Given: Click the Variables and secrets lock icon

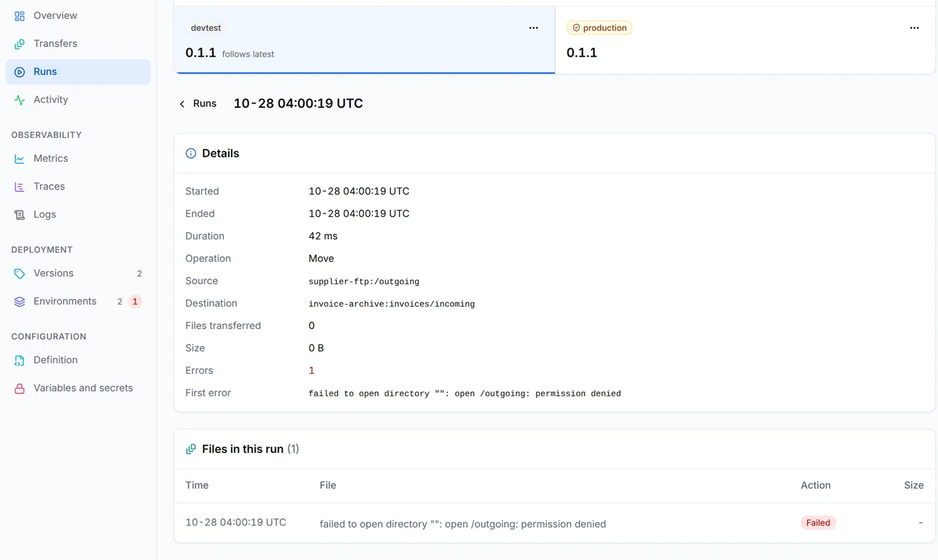Looking at the screenshot, I should [20, 388].
